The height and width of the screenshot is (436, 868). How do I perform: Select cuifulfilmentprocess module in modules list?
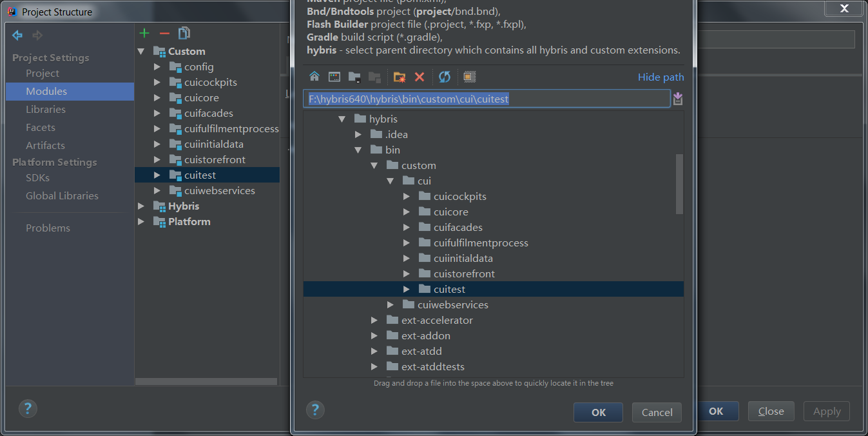coord(231,129)
